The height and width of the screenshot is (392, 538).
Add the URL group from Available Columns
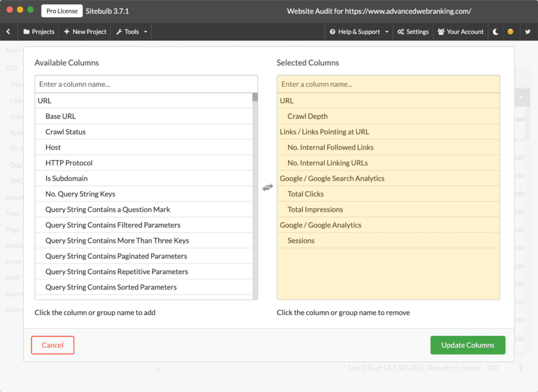143,100
